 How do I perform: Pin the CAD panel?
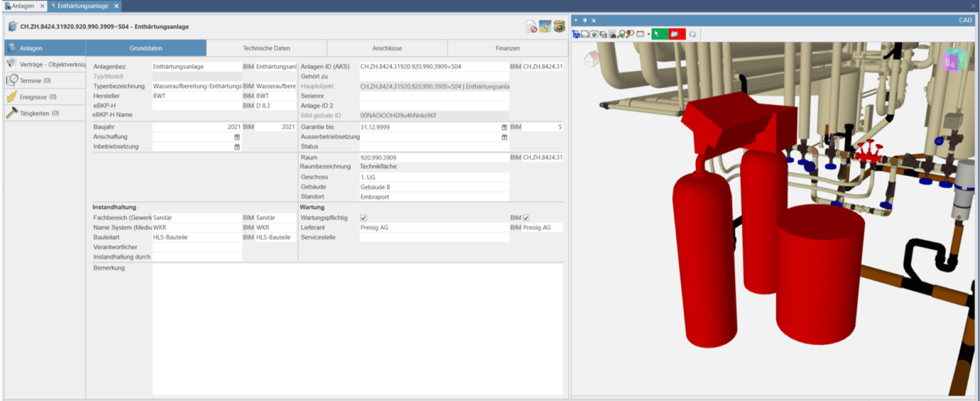(x=585, y=20)
